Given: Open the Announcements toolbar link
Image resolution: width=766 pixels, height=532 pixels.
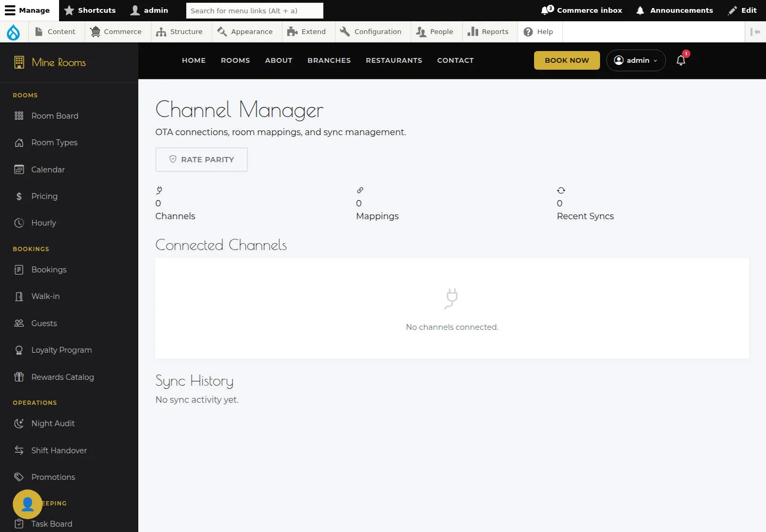Looking at the screenshot, I should pos(675,11).
